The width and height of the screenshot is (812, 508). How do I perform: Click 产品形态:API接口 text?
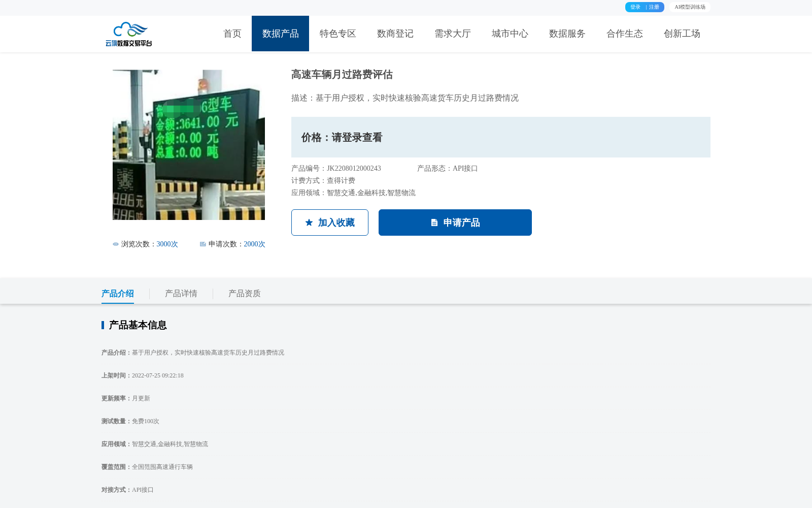coord(448,169)
